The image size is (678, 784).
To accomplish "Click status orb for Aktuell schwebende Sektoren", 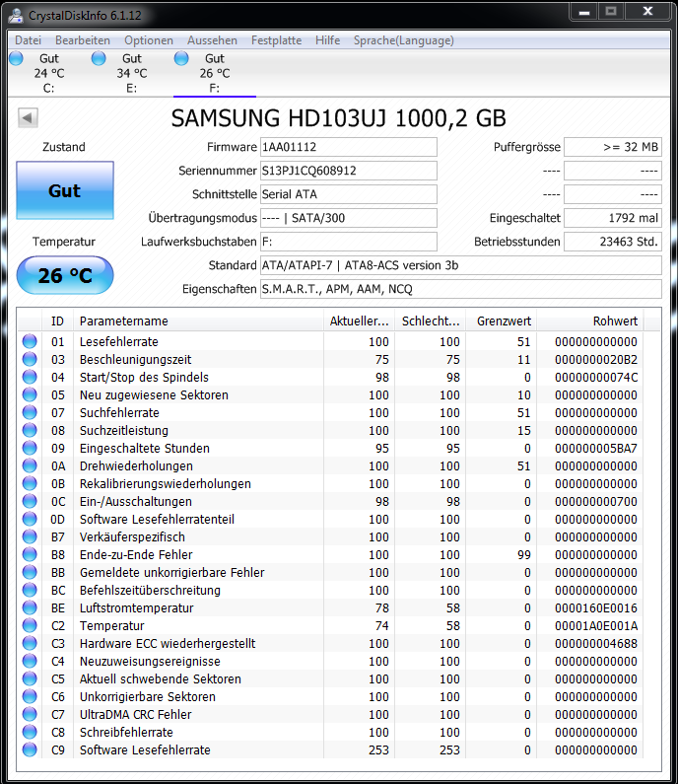I will tap(30, 678).
